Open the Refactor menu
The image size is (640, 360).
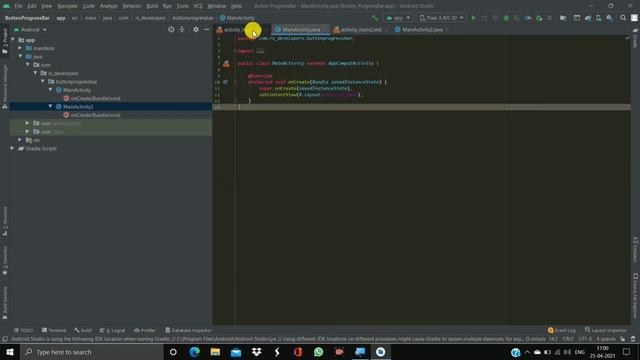coord(132,6)
